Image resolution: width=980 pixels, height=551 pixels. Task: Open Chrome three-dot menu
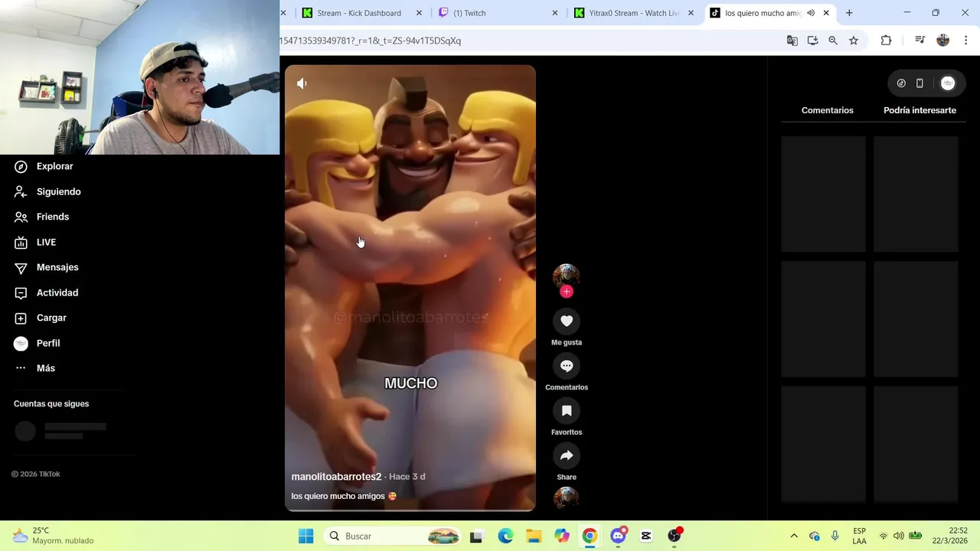pyautogui.click(x=965, y=41)
